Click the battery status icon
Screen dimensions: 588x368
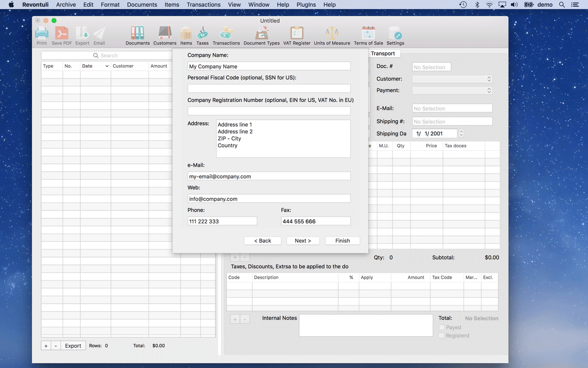pos(529,4)
